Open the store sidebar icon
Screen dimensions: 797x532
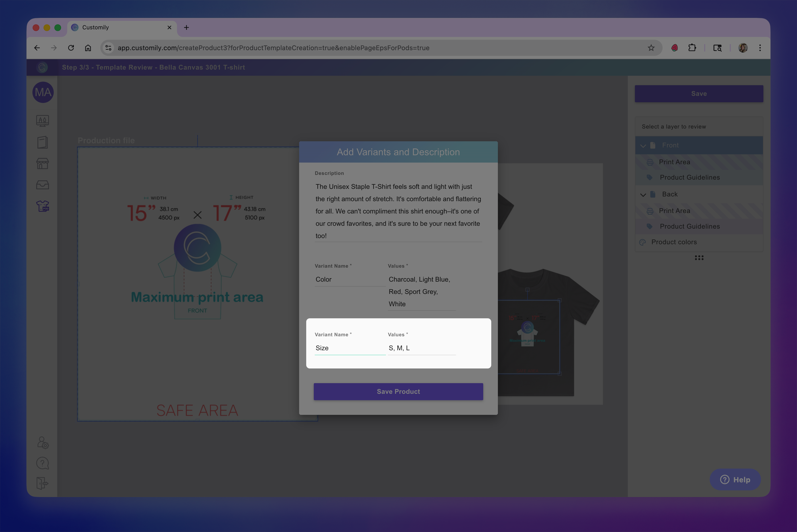[42, 164]
